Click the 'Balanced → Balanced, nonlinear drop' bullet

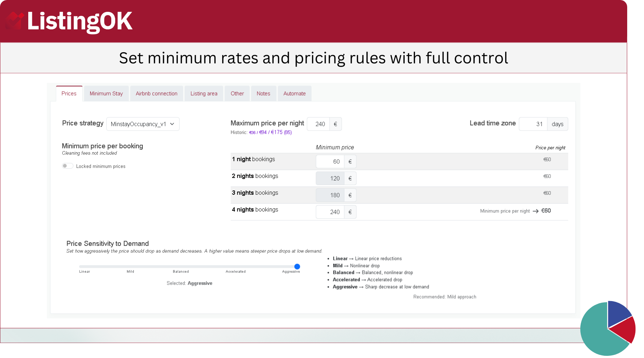coord(373,272)
